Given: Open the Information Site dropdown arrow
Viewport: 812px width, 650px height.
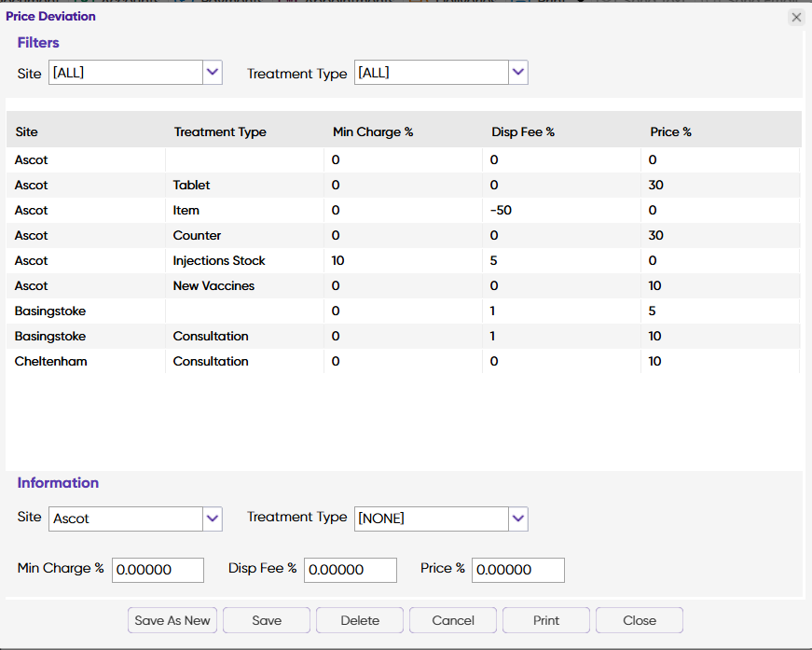Looking at the screenshot, I should click(213, 519).
